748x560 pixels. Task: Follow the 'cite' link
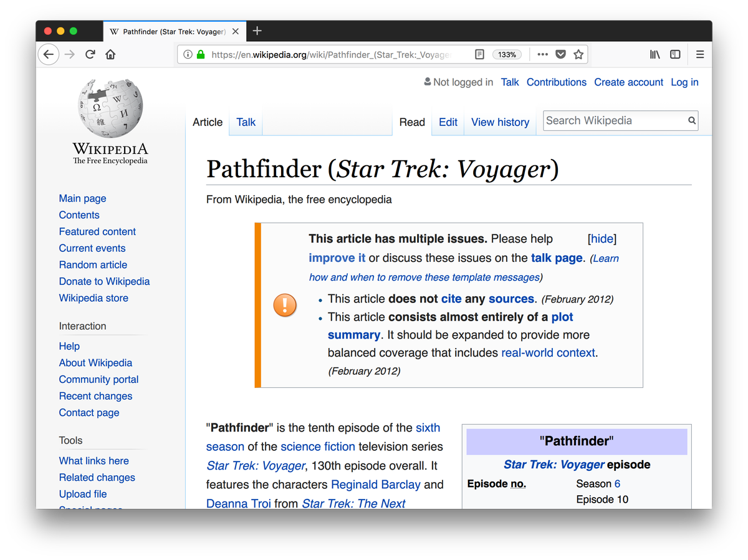point(451,299)
